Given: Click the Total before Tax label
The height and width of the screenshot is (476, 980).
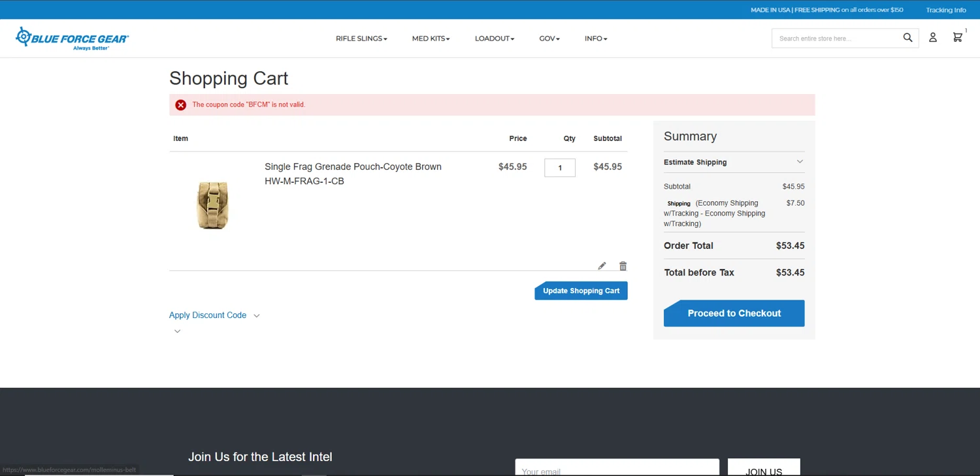Looking at the screenshot, I should pyautogui.click(x=699, y=272).
